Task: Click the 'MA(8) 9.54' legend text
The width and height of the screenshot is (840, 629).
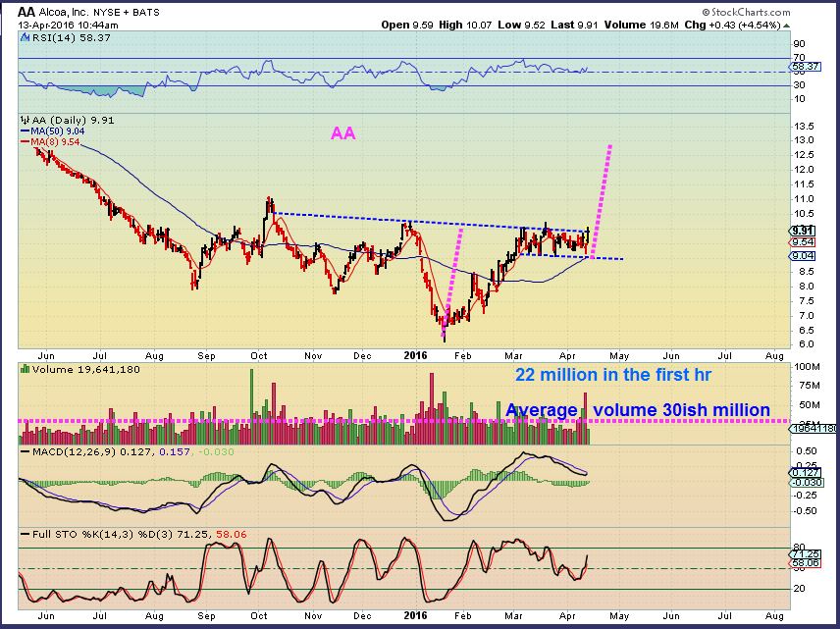Action: click(x=55, y=142)
